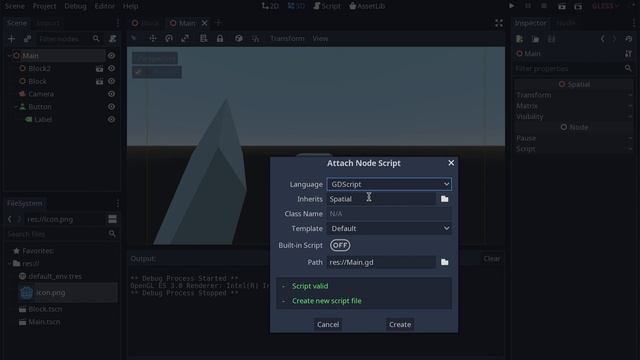Screen dimensions: 640x360
Task: Instance a child scene link icon
Action: (27, 39)
